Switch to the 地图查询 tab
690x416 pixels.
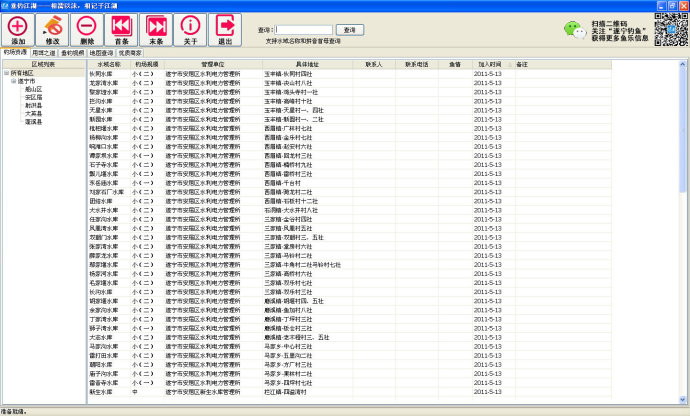(x=101, y=53)
